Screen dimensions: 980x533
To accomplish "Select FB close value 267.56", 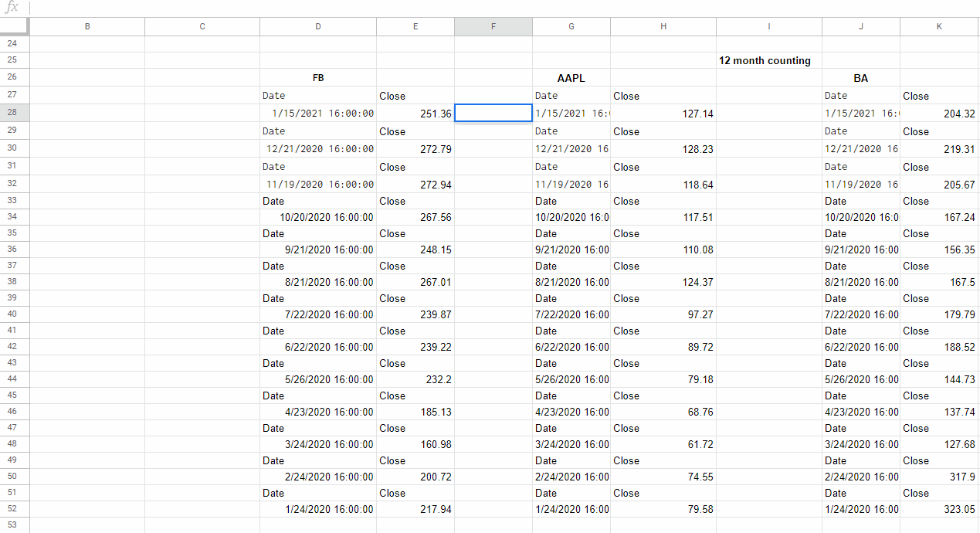I will 415,218.
